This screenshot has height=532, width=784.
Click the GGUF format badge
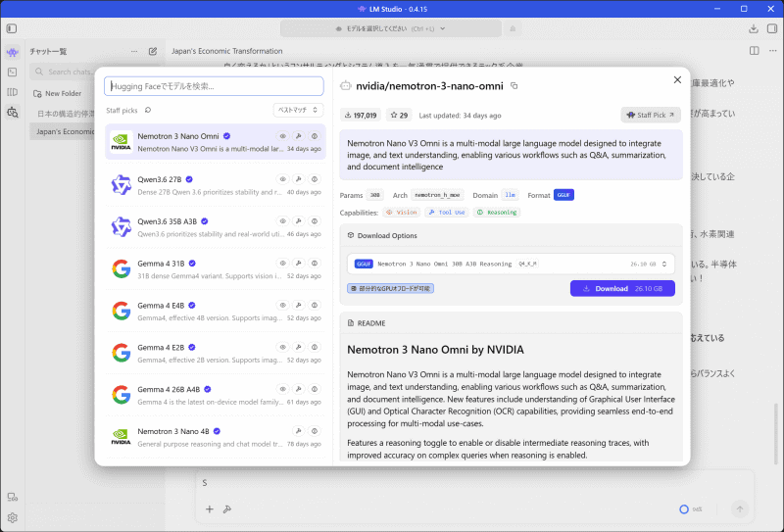coord(563,195)
